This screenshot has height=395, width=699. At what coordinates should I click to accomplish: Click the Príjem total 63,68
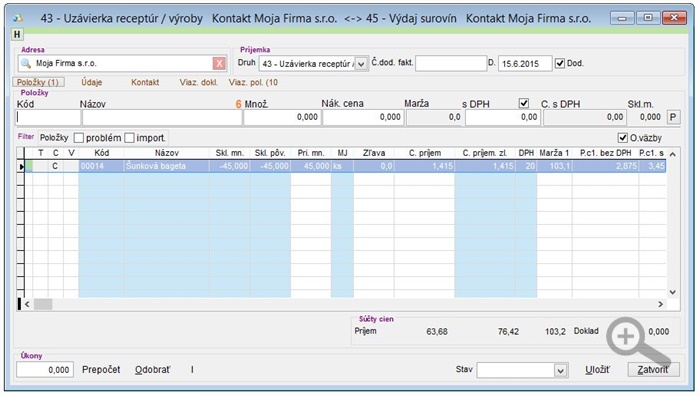click(x=436, y=332)
